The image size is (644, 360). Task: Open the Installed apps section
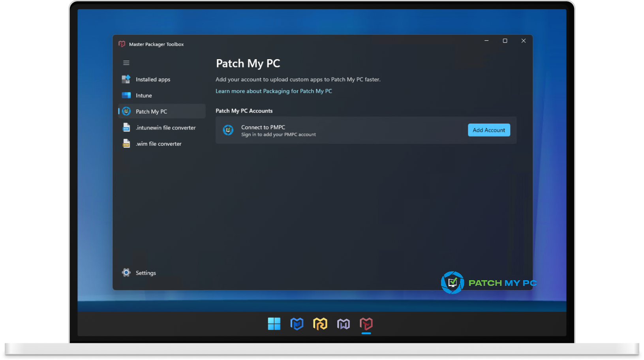point(153,79)
